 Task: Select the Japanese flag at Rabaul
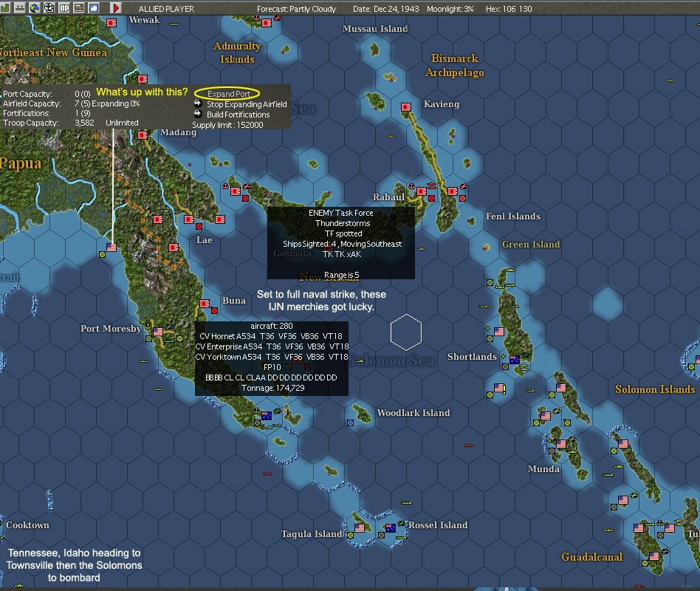point(422,191)
